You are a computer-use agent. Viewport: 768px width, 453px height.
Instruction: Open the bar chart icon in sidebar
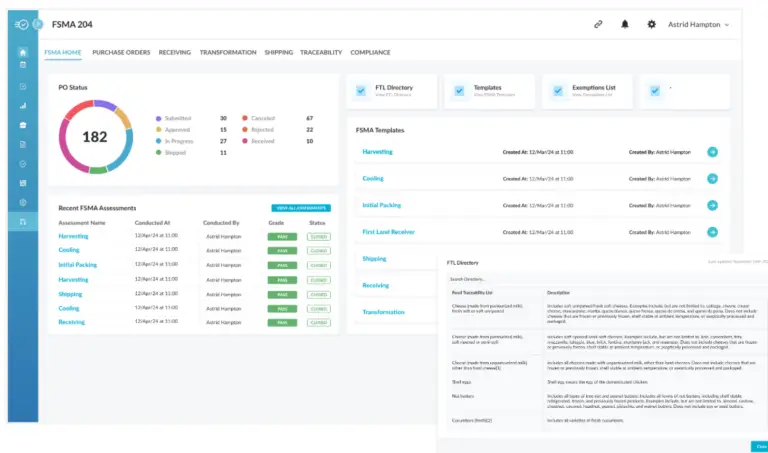[22, 105]
